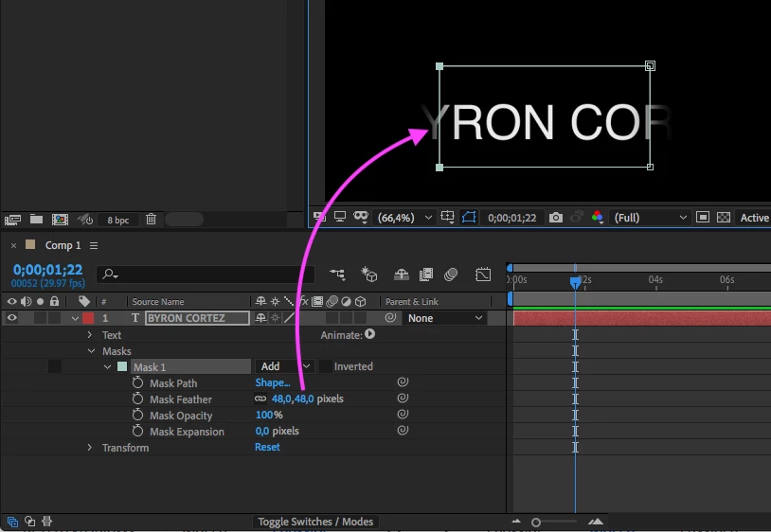Open the Composition Mini-Flowchart icon

[x=337, y=275]
